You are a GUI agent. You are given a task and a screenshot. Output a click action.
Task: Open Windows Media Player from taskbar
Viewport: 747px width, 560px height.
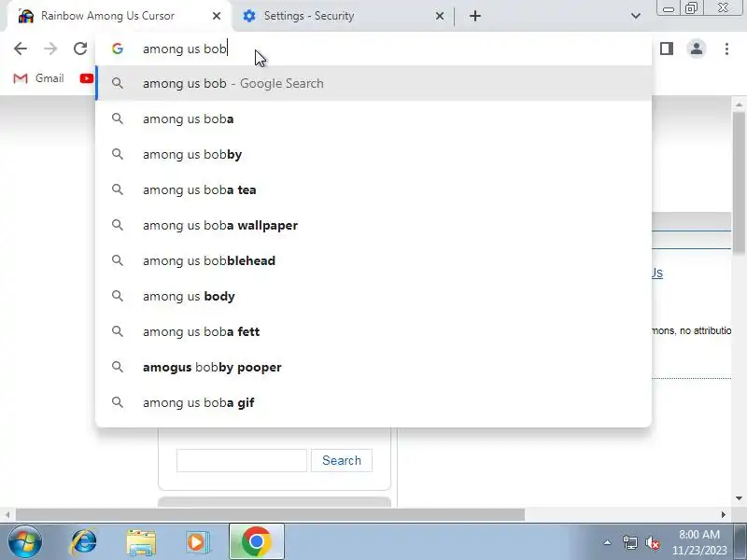point(197,542)
